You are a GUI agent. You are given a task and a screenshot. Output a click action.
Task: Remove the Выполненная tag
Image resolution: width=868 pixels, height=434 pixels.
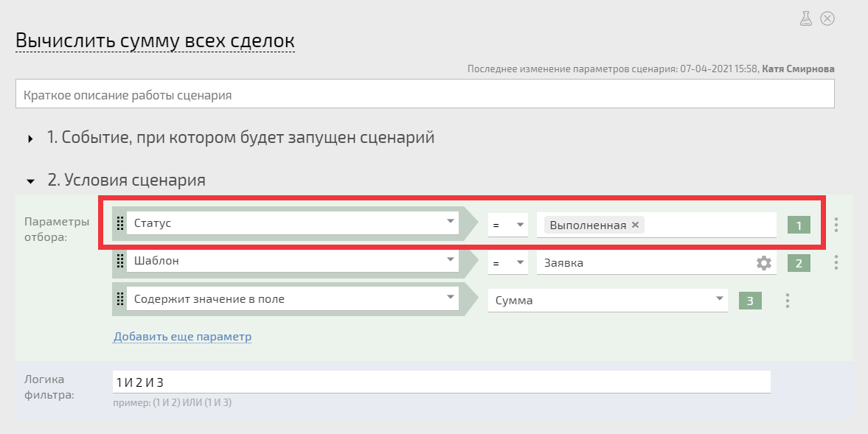click(636, 225)
